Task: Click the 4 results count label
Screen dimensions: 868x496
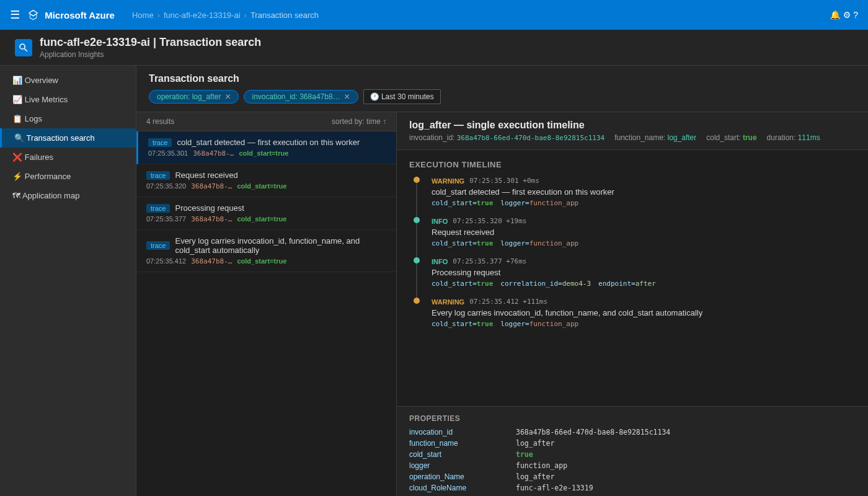Action: (160, 122)
